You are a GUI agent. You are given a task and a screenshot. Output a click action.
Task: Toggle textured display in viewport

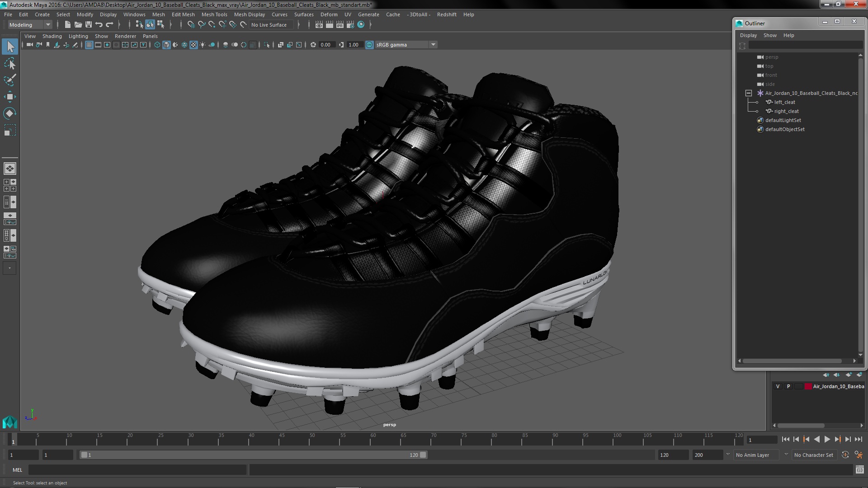click(193, 45)
